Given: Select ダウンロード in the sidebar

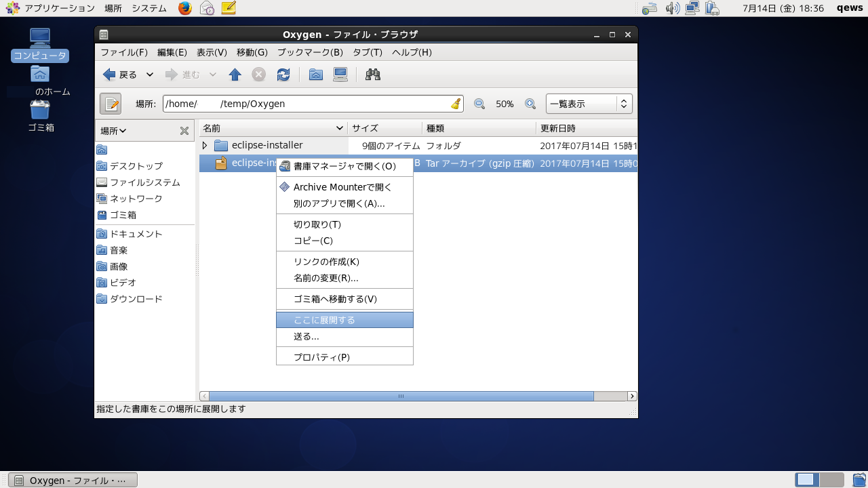Looking at the screenshot, I should click(130, 299).
